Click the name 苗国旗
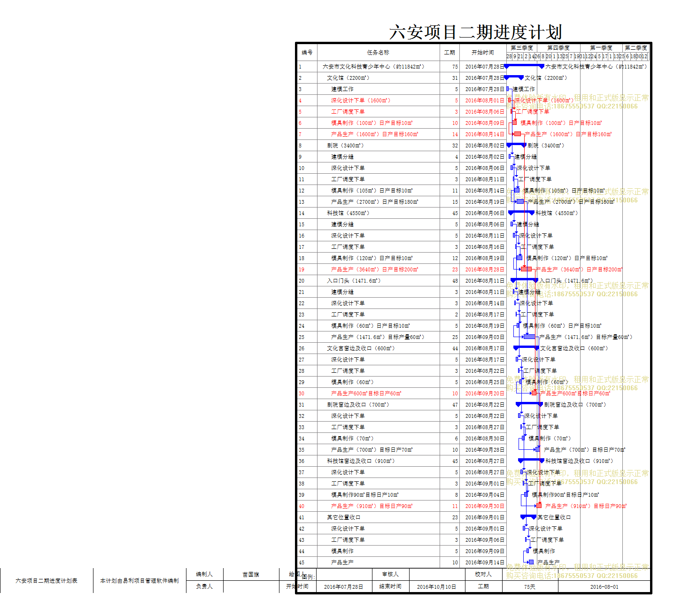Screen dimensions: 674x616 click(251, 574)
